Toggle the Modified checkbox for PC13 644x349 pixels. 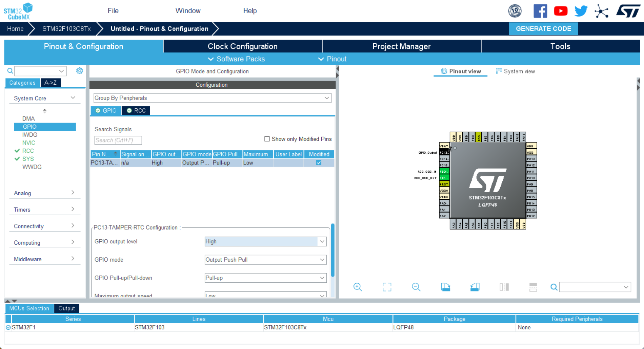pos(319,162)
